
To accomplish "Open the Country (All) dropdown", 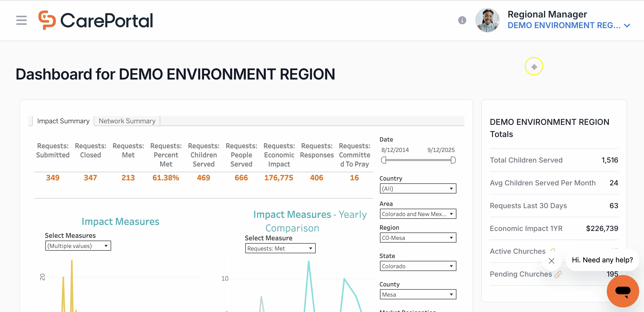I will [418, 188].
